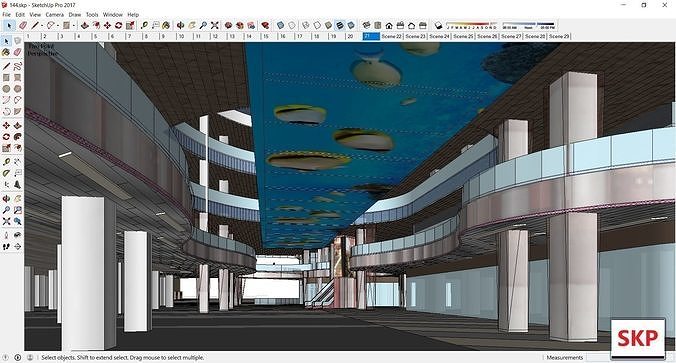Open line tool dropdown arrow
Screen dimensions: 676x363
click(42, 26)
